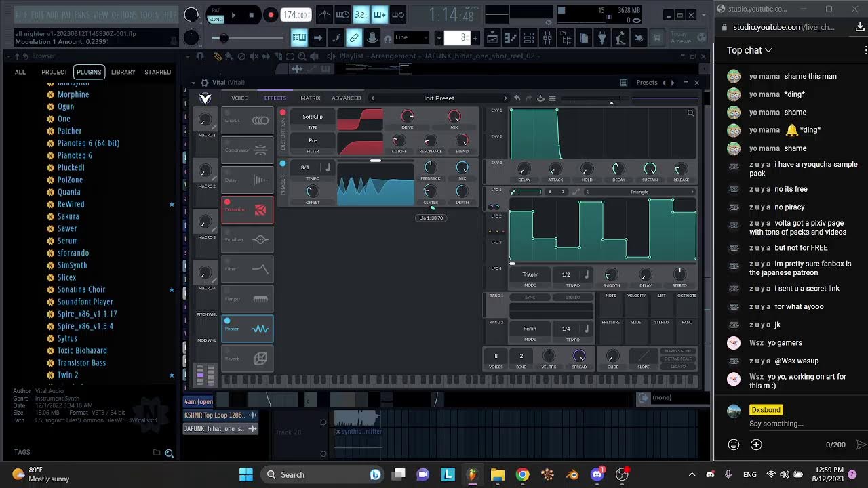
Task: Open the YouTube chat emoji picker
Action: point(734,445)
